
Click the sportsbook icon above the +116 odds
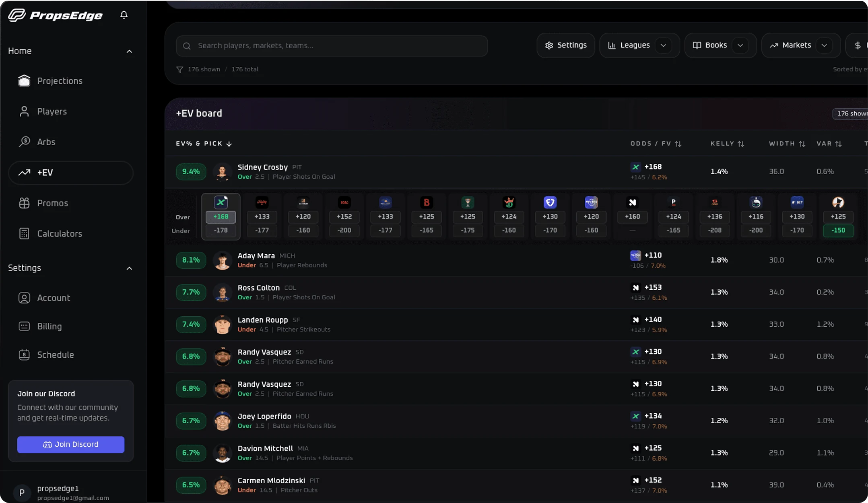(x=756, y=202)
